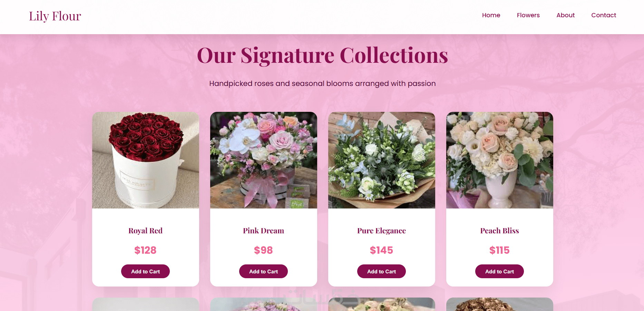
Task: Open the Royal Red rose box photo
Action: click(146, 160)
